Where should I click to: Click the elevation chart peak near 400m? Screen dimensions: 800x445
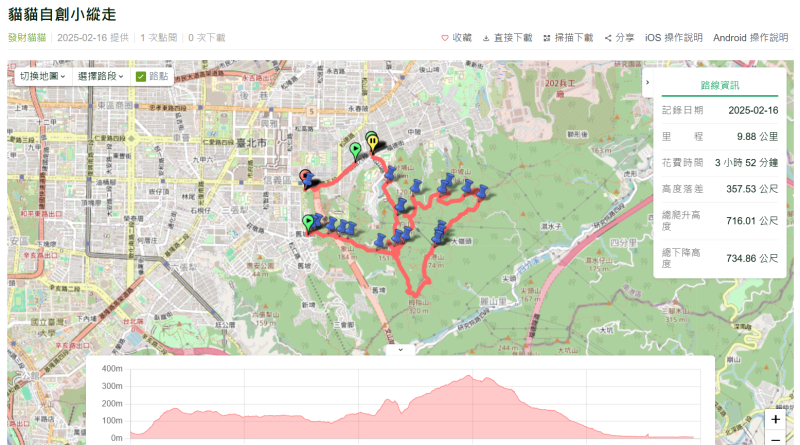(469, 377)
